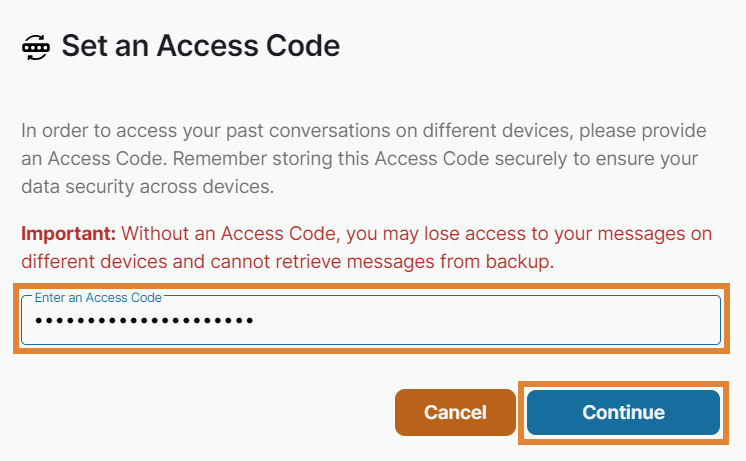Click the access code icon beside the heading

click(x=36, y=47)
